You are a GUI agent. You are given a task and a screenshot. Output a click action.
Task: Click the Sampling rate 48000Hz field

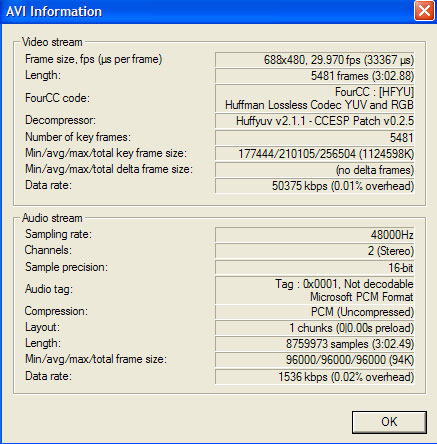click(315, 235)
